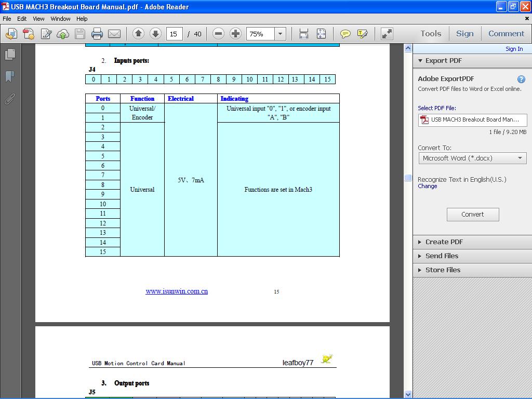532x399 pixels.
Task: Select the highlight text tool
Action: click(x=362, y=34)
